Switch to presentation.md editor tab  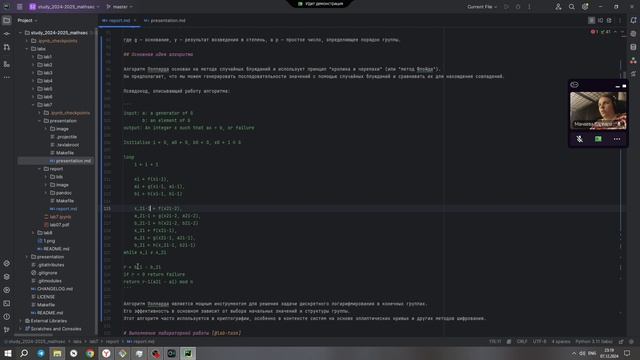(164, 20)
